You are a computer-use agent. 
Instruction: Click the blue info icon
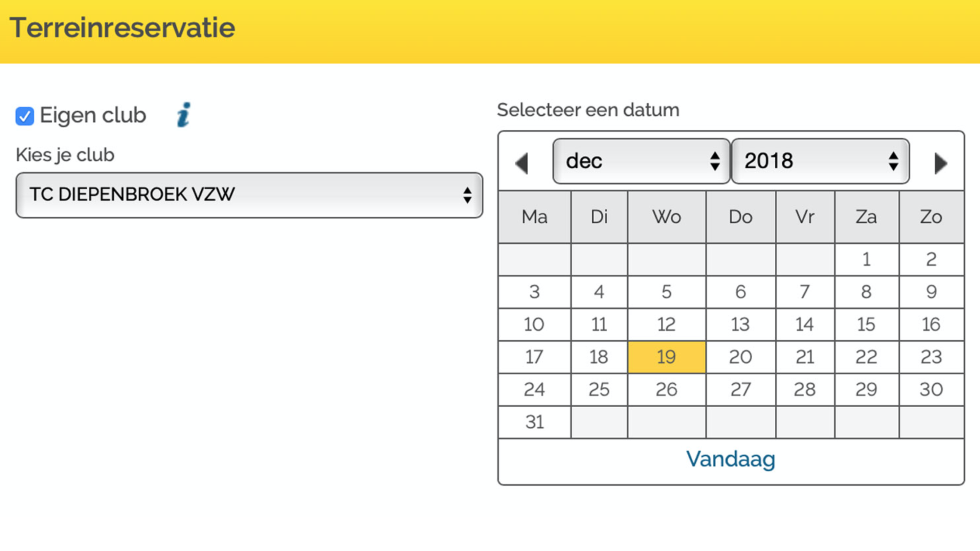click(x=184, y=114)
